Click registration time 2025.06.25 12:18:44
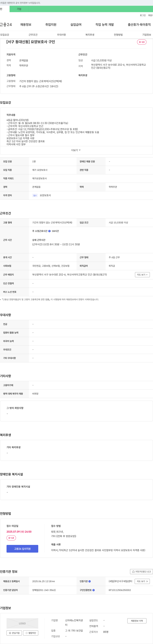The height and width of the screenshot is (644, 153). point(43,581)
